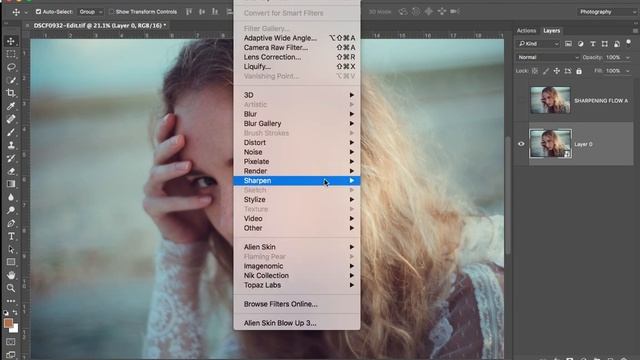
Task: Select the Dodge tool
Action: (11, 210)
